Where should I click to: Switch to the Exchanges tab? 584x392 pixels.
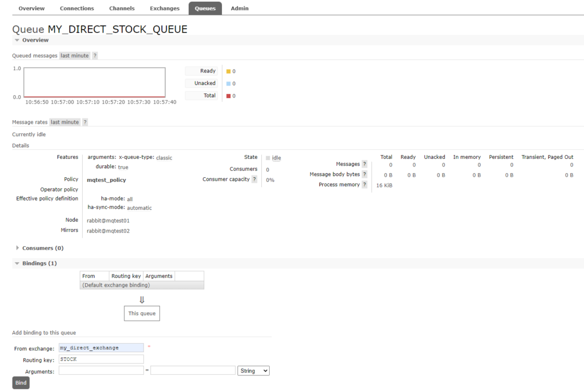click(x=164, y=9)
